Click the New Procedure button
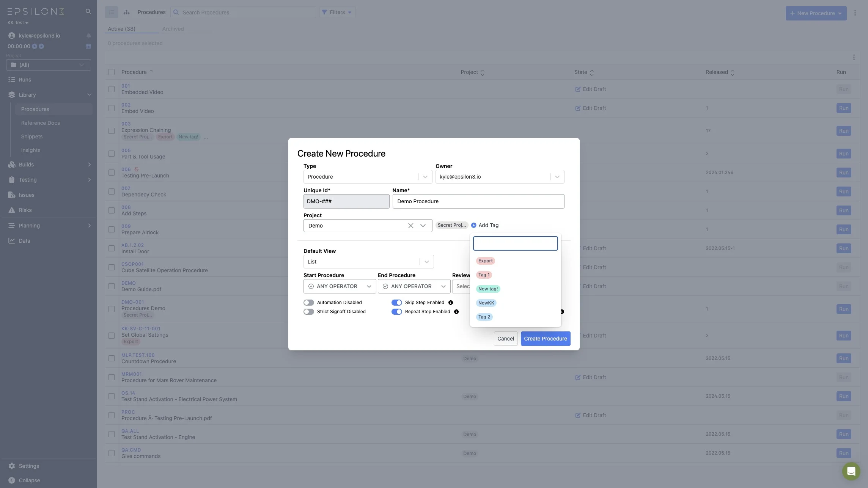 816,13
